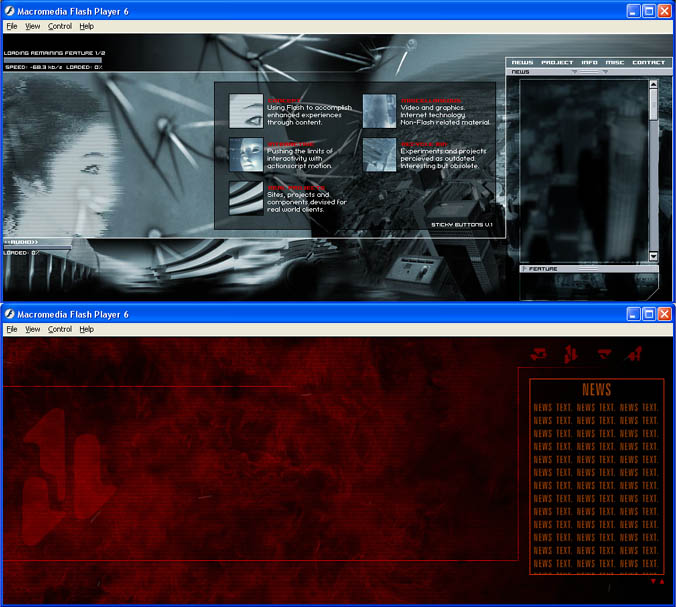Click the downward wedge red glyph icon
This screenshot has height=607, width=676.
pyautogui.click(x=604, y=354)
